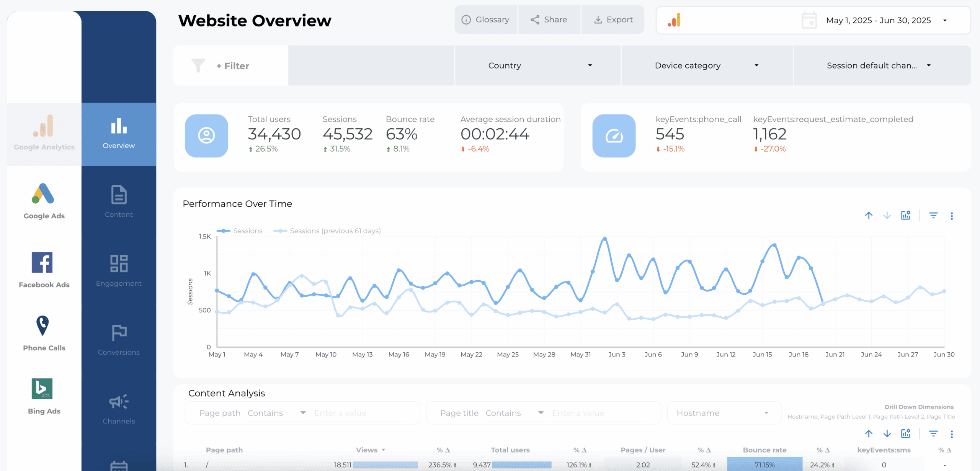Click the 18,511 views cell

coord(343,465)
